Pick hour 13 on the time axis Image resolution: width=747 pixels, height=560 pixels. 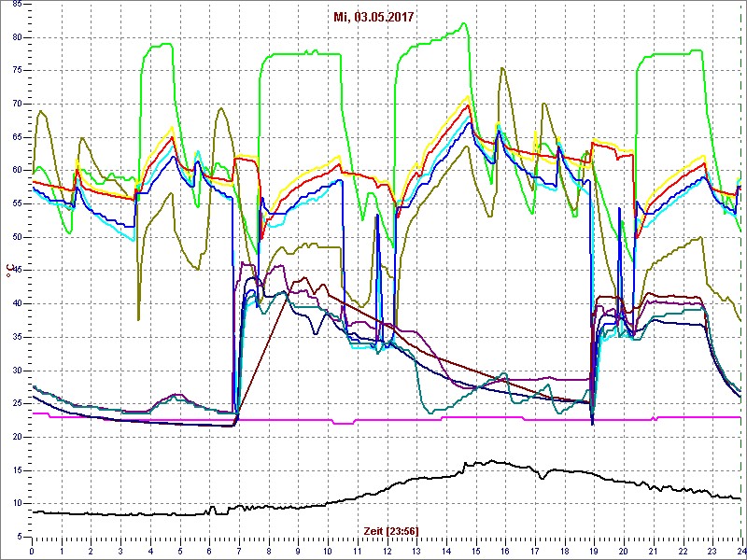tap(416, 551)
